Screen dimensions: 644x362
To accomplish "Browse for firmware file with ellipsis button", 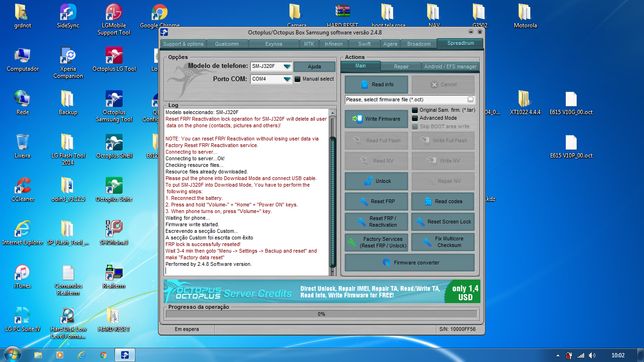I will pyautogui.click(x=471, y=100).
